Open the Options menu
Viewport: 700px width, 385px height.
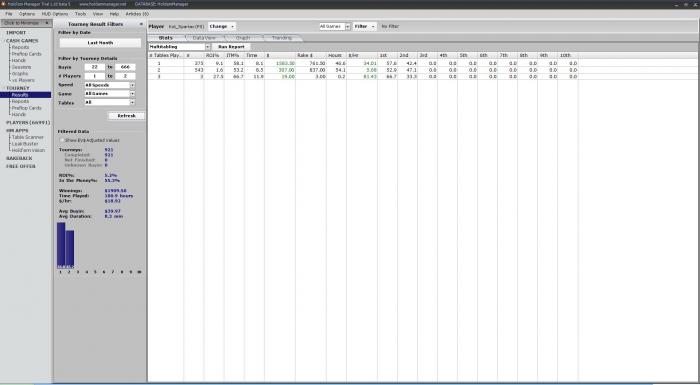[27, 14]
